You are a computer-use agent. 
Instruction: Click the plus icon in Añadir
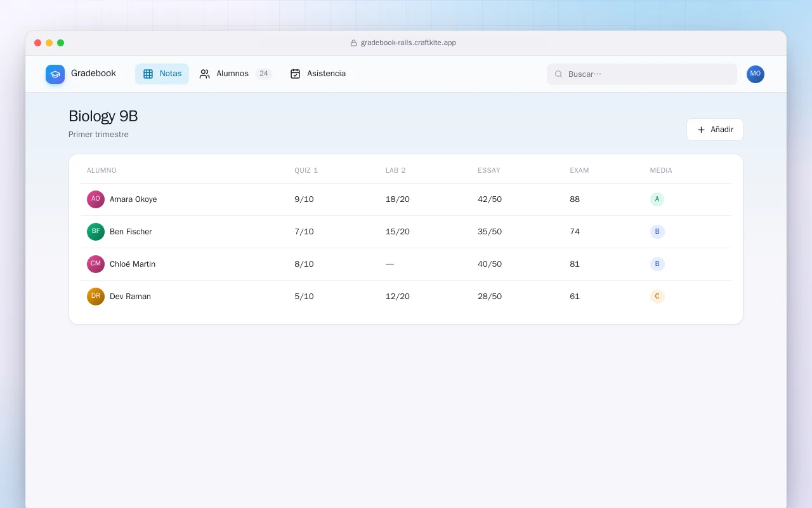coord(701,130)
